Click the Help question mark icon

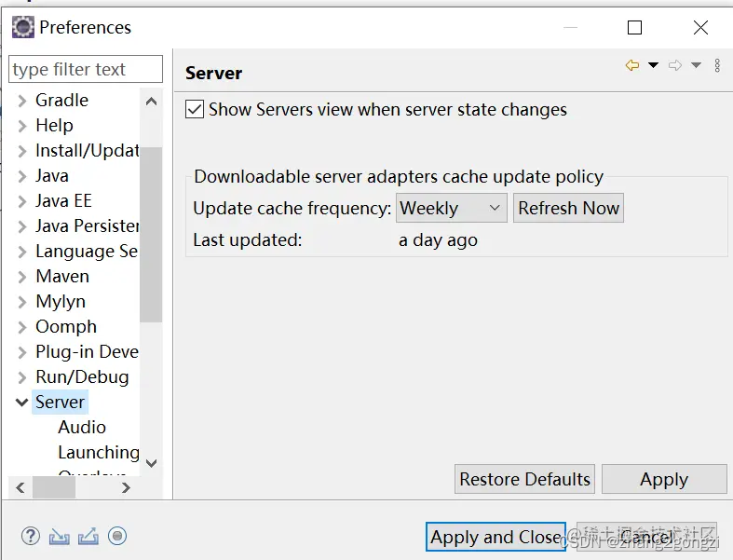click(x=31, y=536)
